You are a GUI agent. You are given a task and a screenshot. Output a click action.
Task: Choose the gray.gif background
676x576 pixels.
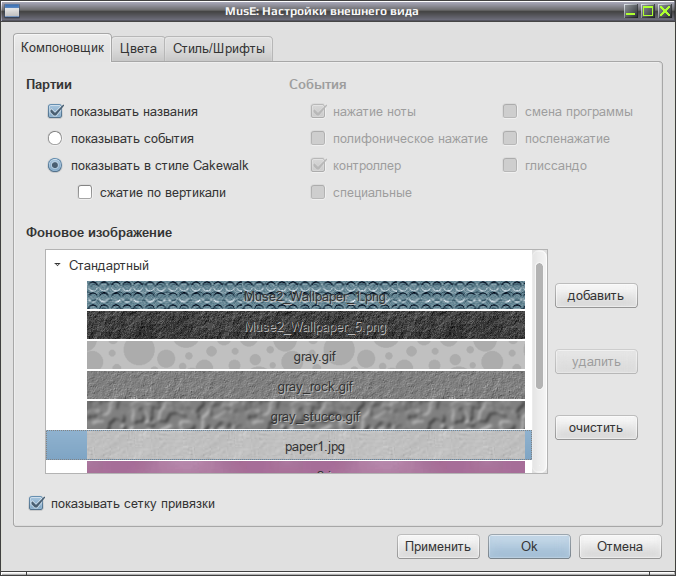click(306, 356)
